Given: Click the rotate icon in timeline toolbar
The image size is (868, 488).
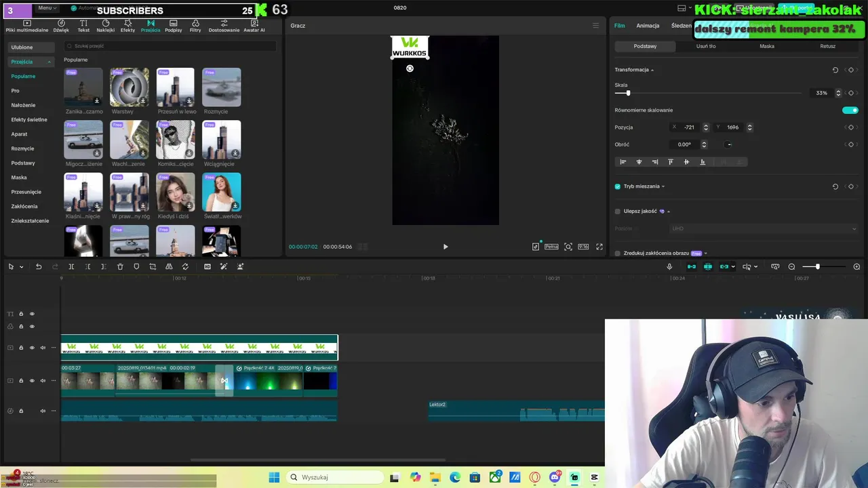Looking at the screenshot, I should 185,266.
